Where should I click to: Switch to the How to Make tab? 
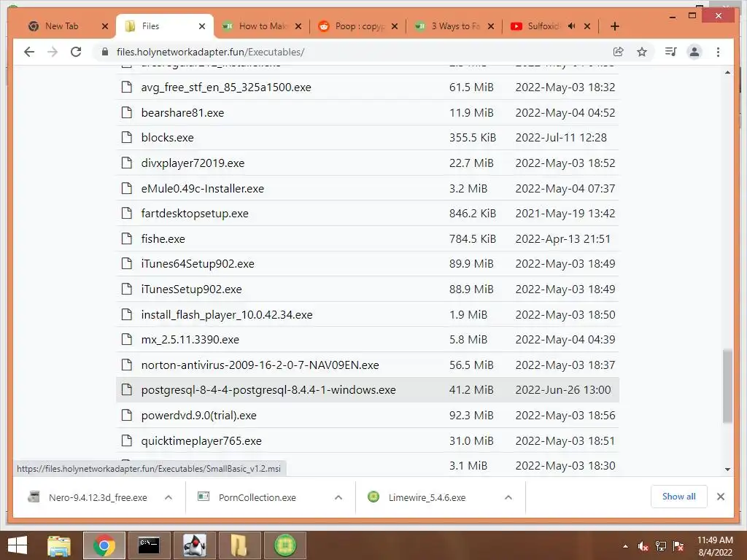[x=263, y=26]
